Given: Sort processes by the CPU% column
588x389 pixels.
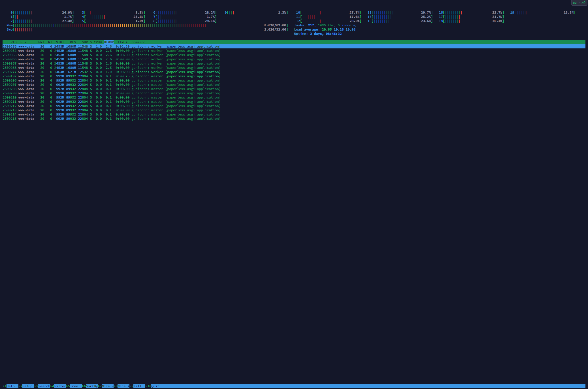Looking at the screenshot, I should point(98,42).
